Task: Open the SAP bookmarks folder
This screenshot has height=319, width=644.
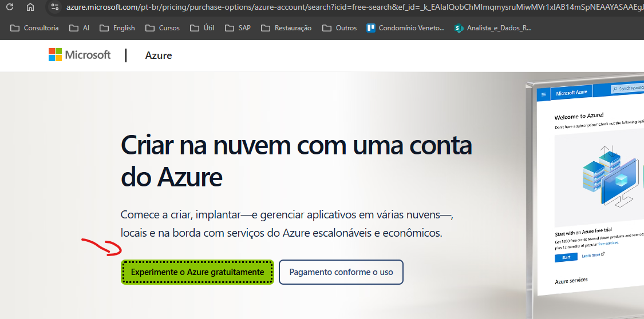Action: point(238,28)
